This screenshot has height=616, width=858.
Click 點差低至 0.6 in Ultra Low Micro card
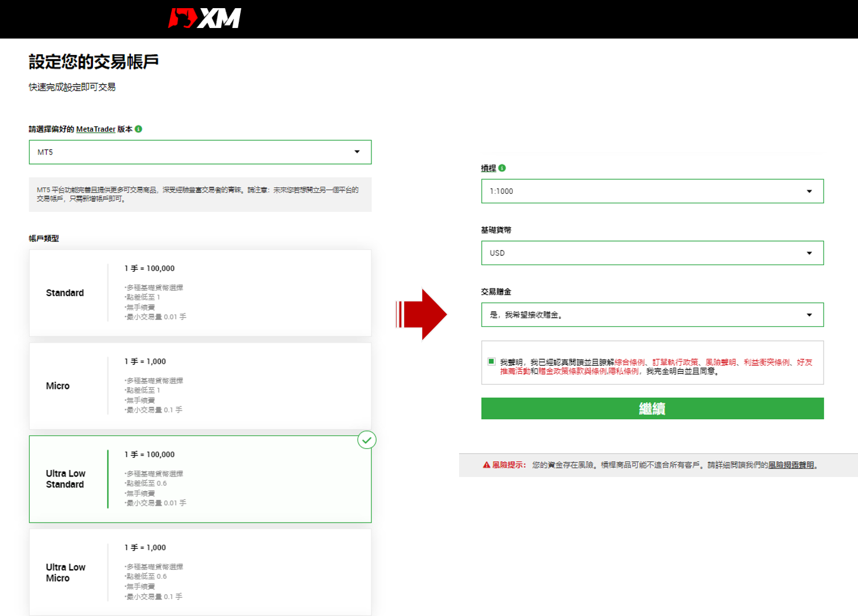[x=146, y=576]
